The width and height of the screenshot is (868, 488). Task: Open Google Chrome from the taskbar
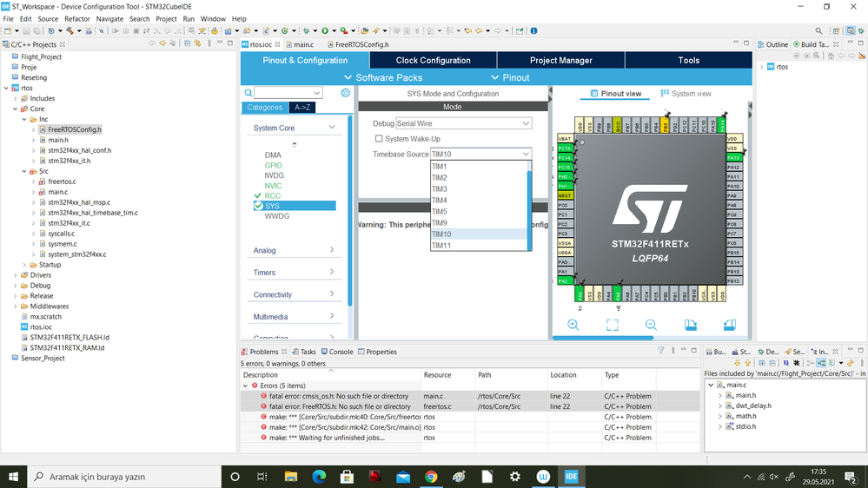point(431,477)
